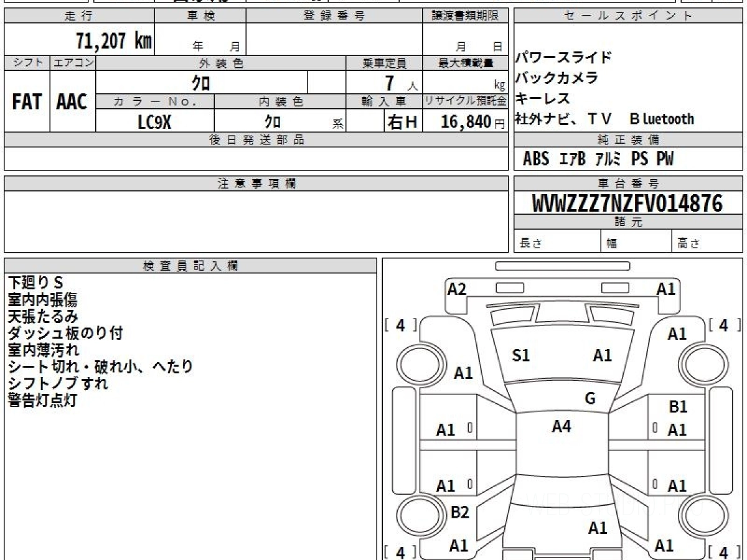Select the リサイクル預託金 header
The height and width of the screenshot is (560, 747).
coord(466,101)
